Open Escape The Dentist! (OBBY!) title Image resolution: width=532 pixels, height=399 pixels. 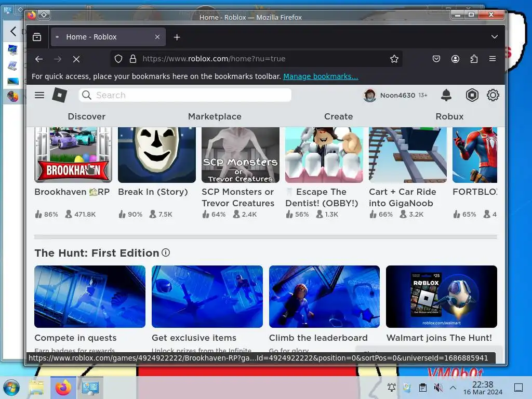[322, 197]
